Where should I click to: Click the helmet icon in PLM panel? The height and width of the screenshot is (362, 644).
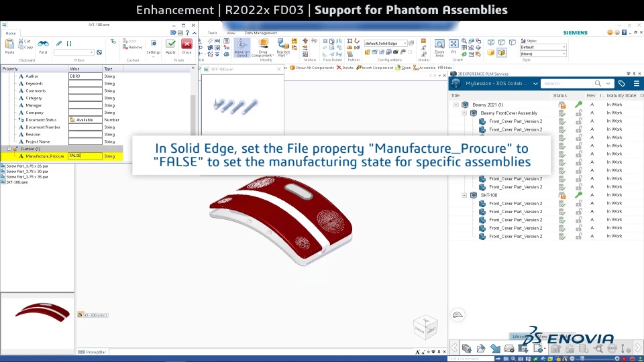click(x=458, y=315)
